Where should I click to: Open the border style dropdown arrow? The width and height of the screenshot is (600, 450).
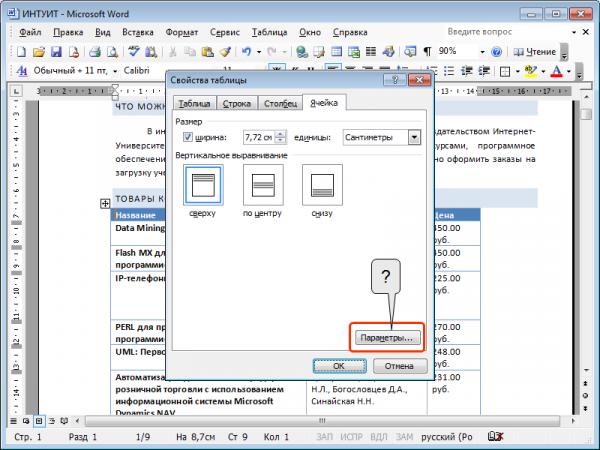click(517, 72)
